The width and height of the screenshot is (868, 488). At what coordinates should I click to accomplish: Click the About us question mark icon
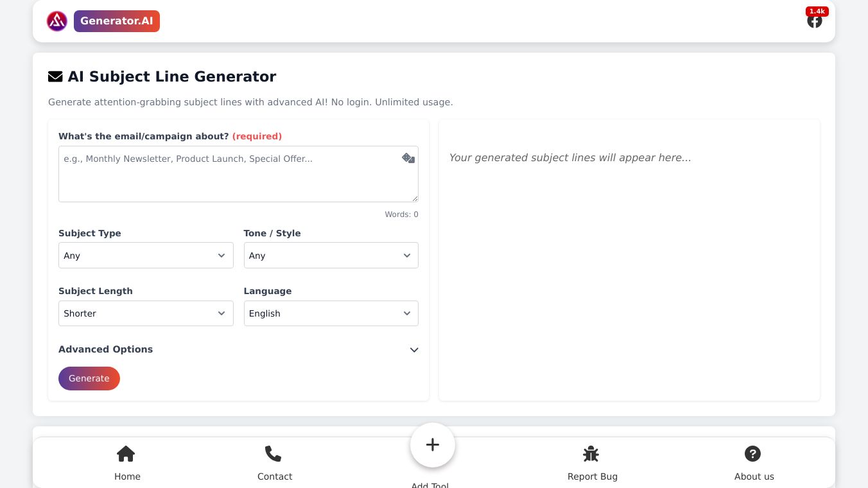[x=752, y=454]
